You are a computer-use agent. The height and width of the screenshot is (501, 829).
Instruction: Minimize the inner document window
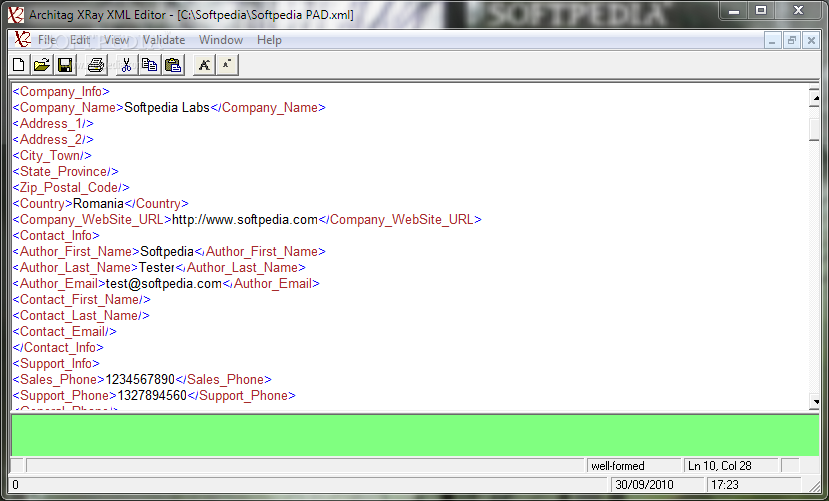tap(772, 41)
